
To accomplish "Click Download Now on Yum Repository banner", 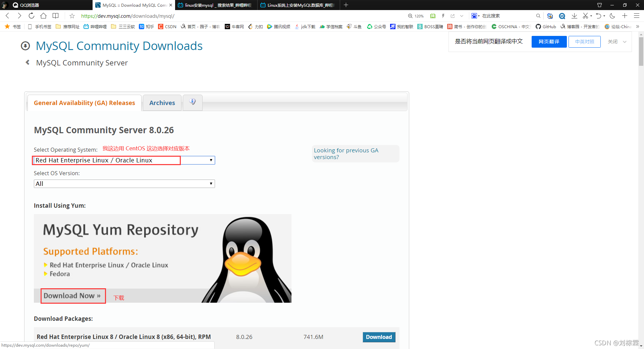I will point(72,296).
